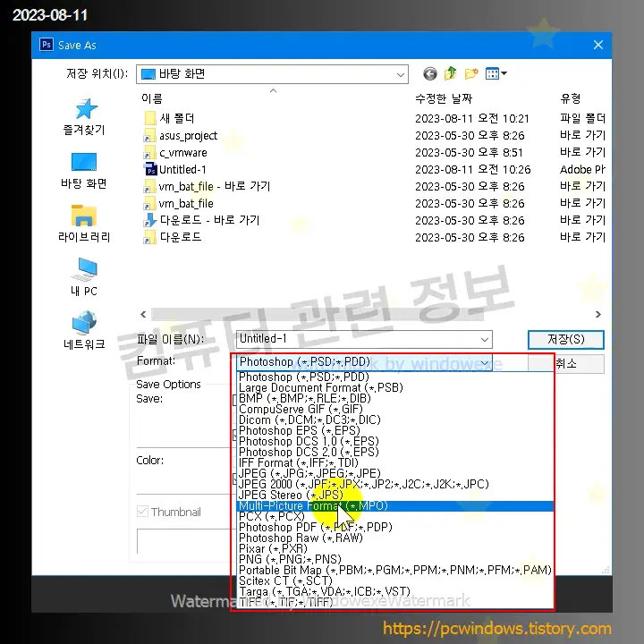Choose Photoshop DCS 2.0 format
644x644 pixels.
tap(395, 452)
